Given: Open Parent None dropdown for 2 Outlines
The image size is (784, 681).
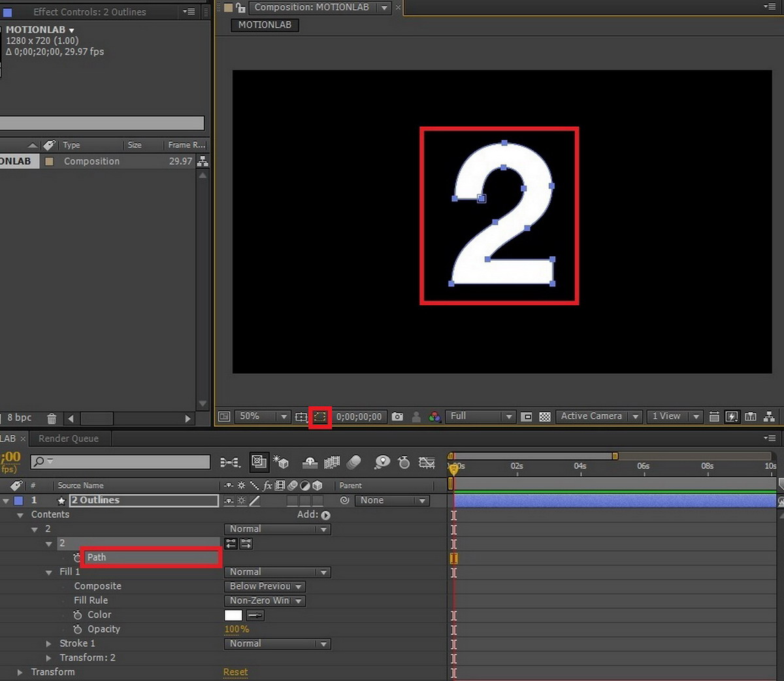Looking at the screenshot, I should click(x=393, y=501).
